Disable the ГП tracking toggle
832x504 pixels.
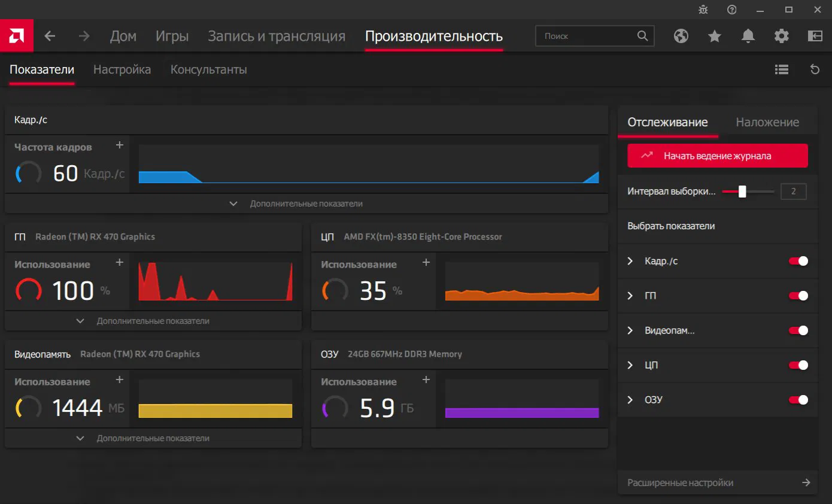click(798, 296)
